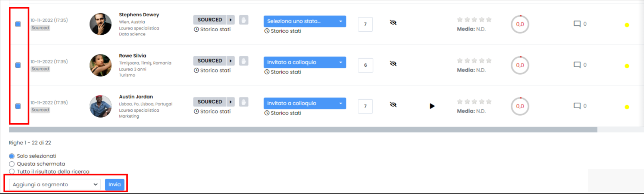Open Rowe Silvia's profile photo
This screenshot has width=644, height=194.
pos(100,65)
